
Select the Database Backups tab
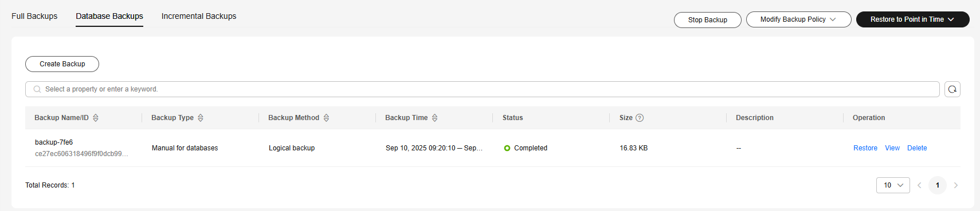pos(109,16)
